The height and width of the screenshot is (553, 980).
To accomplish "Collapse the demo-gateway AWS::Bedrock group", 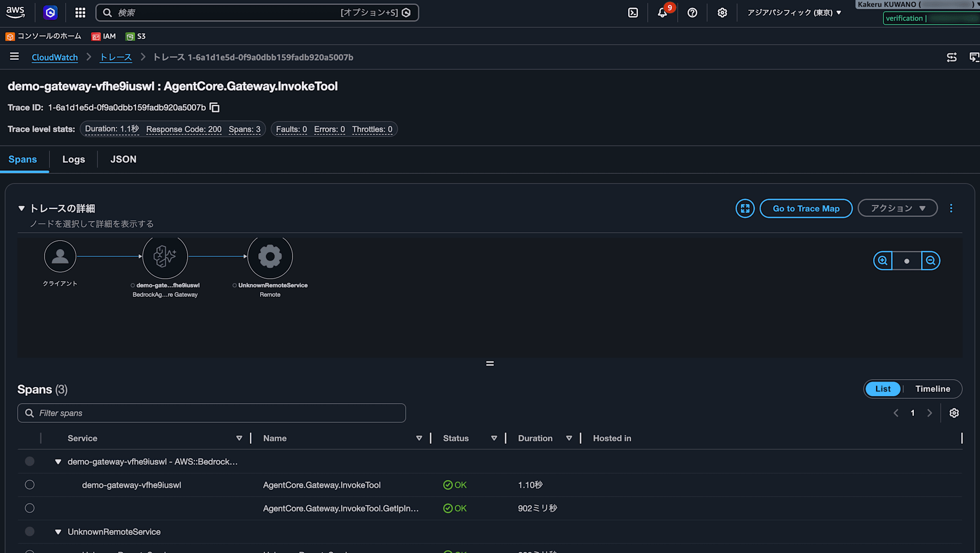I will (x=58, y=461).
